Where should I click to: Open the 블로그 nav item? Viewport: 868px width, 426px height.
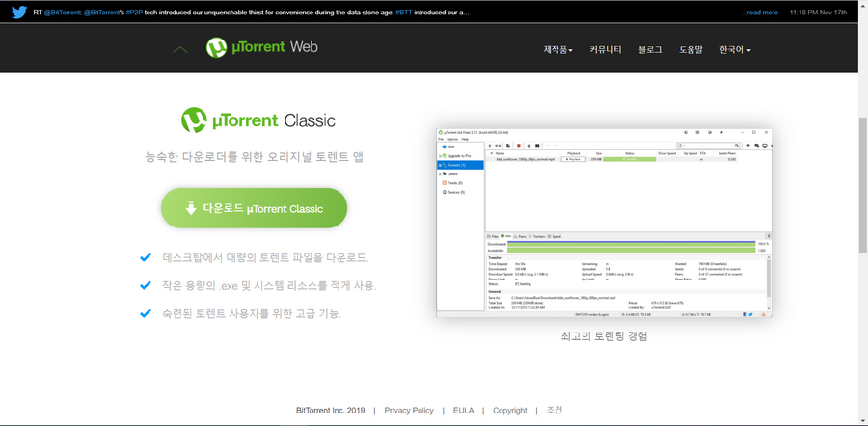click(650, 50)
